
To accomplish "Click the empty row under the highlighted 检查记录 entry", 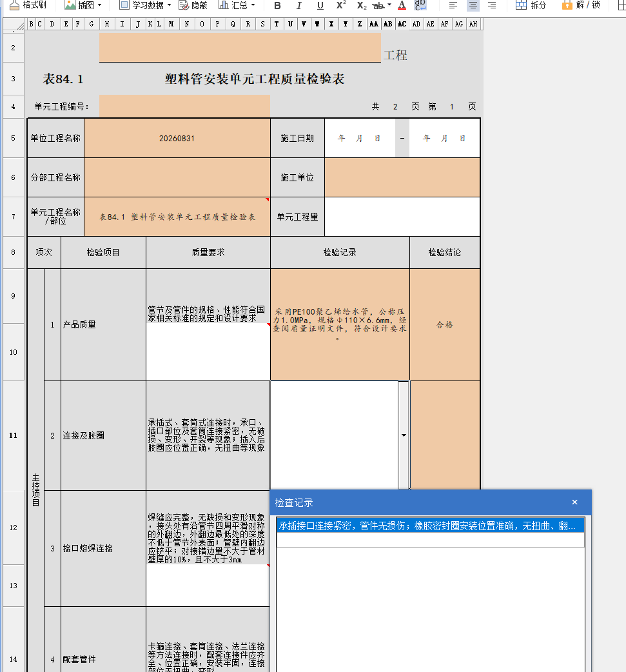I will (x=430, y=540).
